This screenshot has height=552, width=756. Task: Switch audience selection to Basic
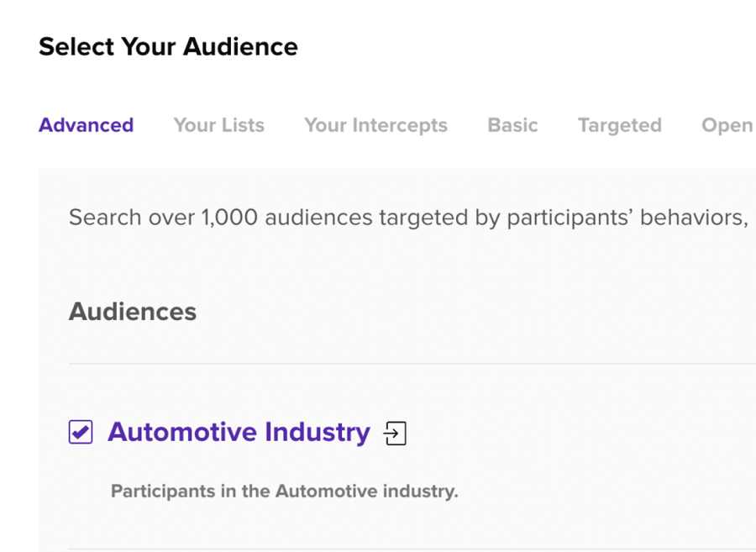click(512, 125)
